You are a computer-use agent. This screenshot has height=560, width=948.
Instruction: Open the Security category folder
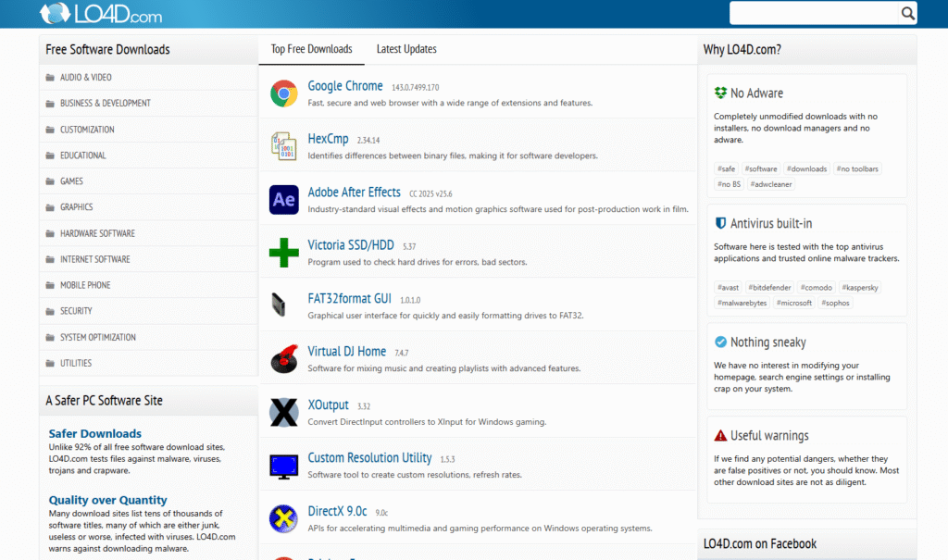[76, 311]
